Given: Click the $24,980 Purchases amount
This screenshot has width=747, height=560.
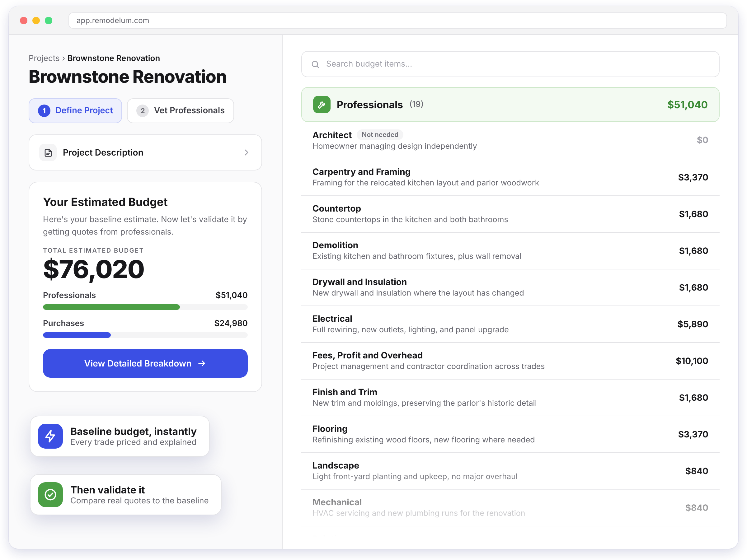Looking at the screenshot, I should coord(231,323).
